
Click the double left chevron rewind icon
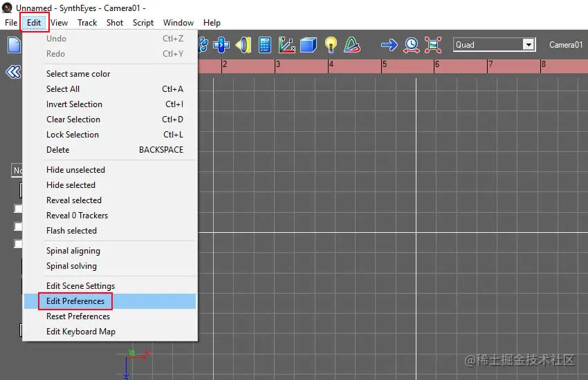[14, 72]
